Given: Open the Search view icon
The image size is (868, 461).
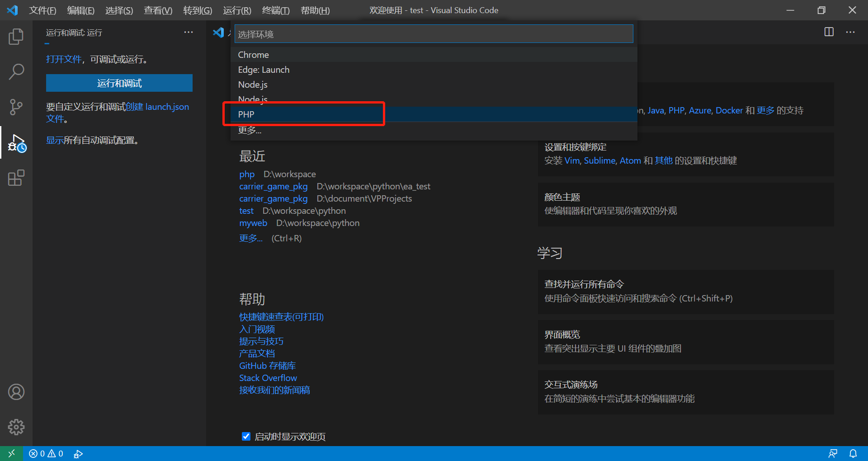Looking at the screenshot, I should click(x=16, y=71).
